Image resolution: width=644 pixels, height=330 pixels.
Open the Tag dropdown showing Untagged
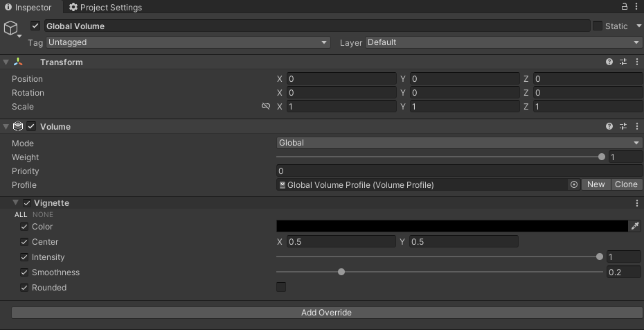coord(188,42)
